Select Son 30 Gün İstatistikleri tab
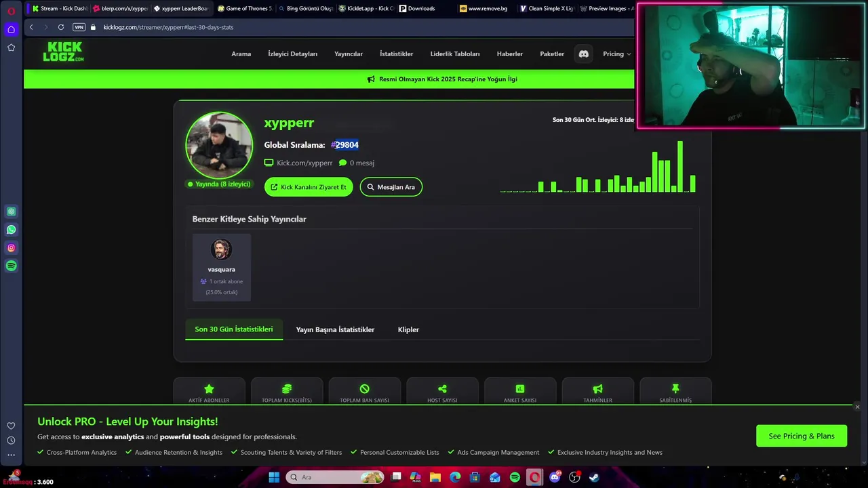 point(234,329)
